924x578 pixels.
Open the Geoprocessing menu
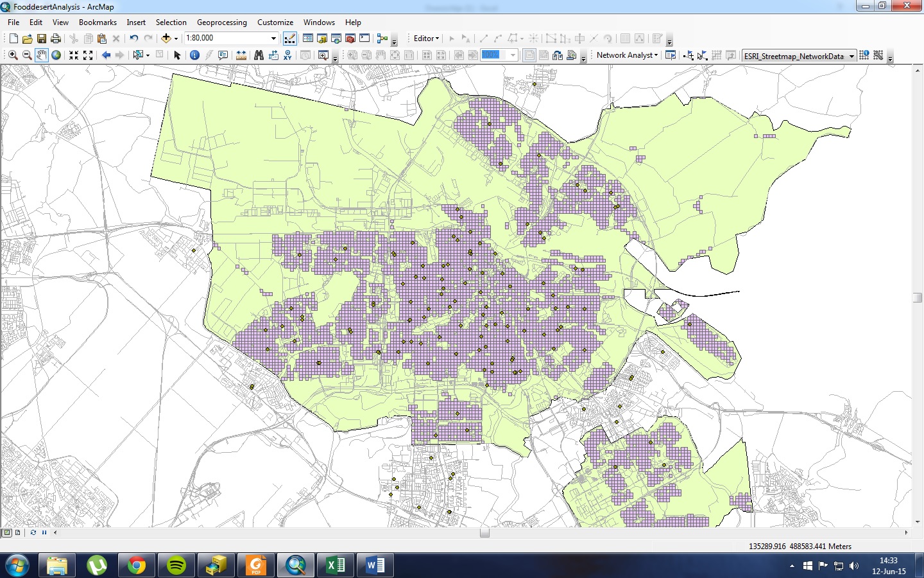pos(222,22)
